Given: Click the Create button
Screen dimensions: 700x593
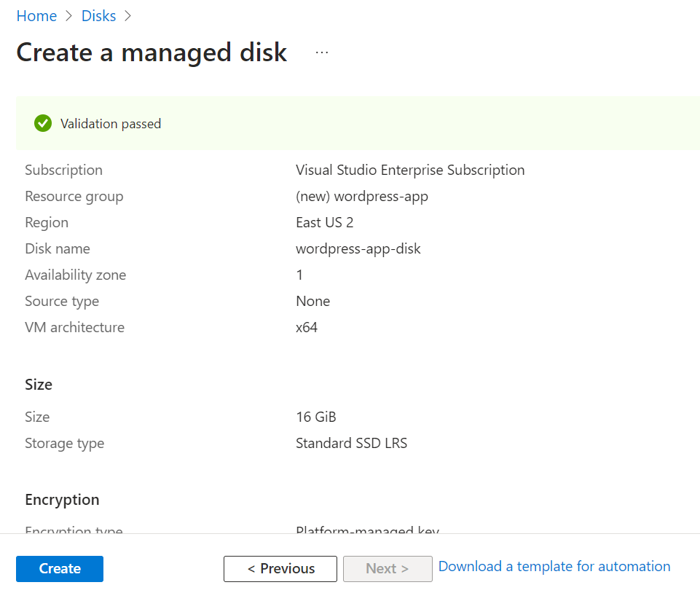Looking at the screenshot, I should tap(60, 568).
